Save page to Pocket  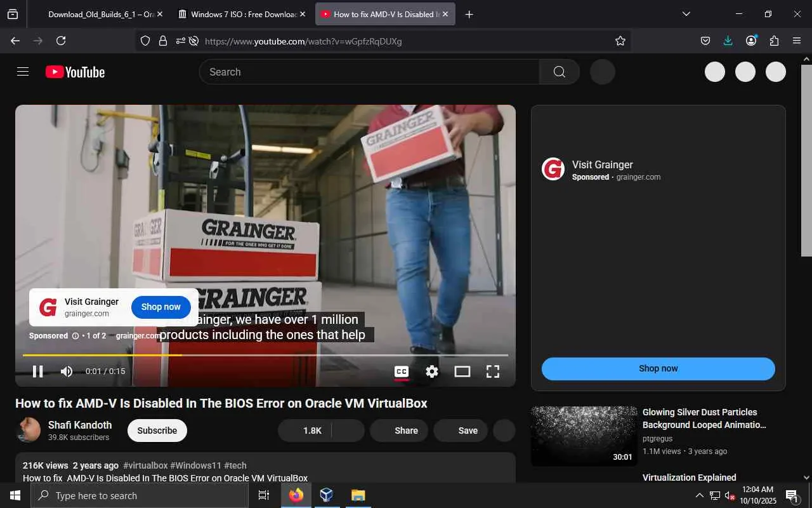coord(705,41)
